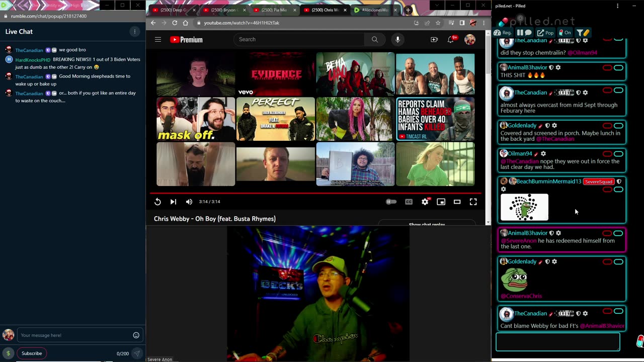Image resolution: width=644 pixels, height=362 pixels.
Task: Click the Rumble Subscribe button
Action: 32,353
